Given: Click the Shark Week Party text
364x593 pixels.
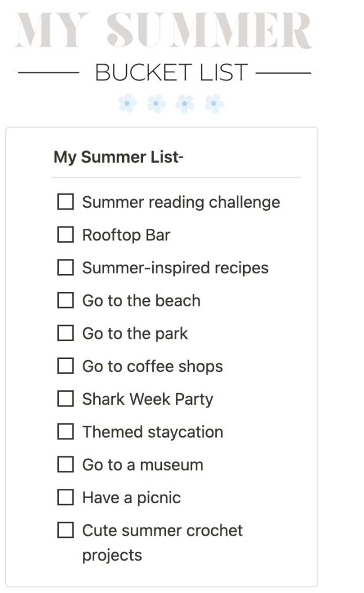Looking at the screenshot, I should pos(148,399).
